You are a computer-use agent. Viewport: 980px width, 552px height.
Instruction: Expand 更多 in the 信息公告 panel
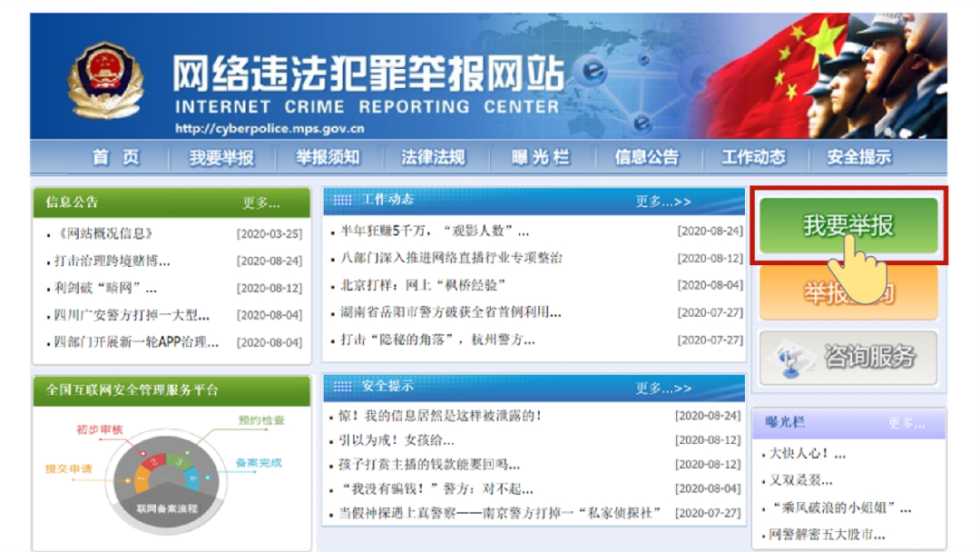pos(261,202)
